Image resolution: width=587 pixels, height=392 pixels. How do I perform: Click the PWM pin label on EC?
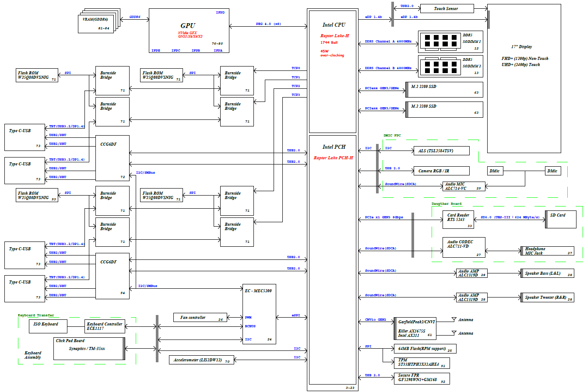(248, 318)
